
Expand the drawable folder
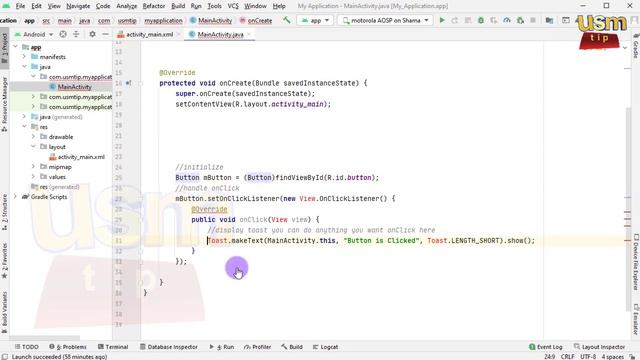coord(33,137)
